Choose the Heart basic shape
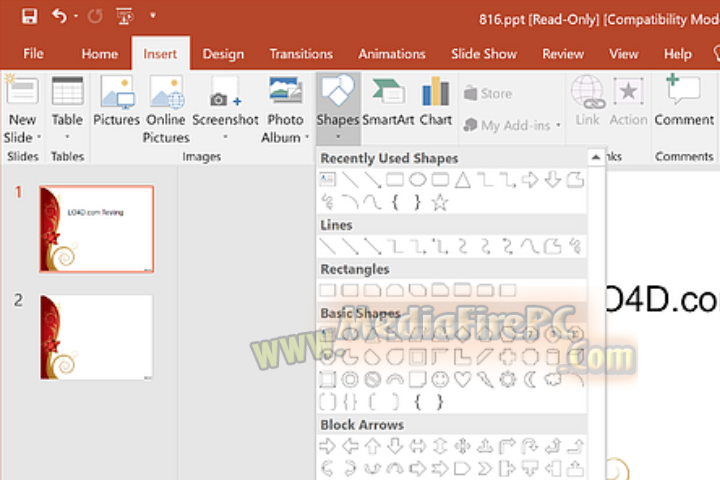Viewport: 720px width, 480px height. [462, 379]
